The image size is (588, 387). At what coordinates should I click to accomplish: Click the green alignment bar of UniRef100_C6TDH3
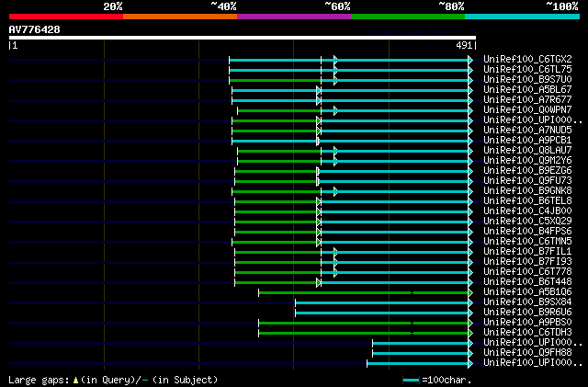[x=364, y=333]
